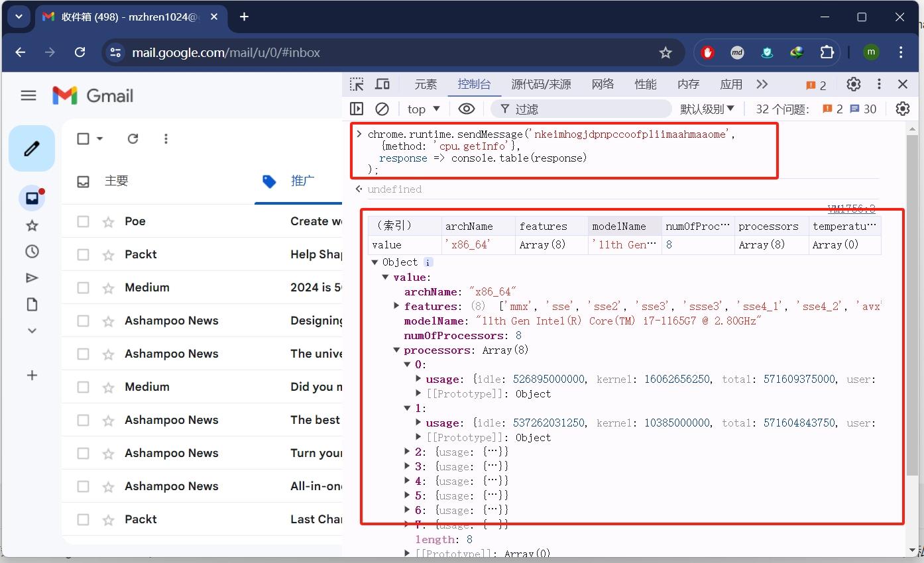Open the top context dropdown in console
Viewport: 924px width, 563px height.
coord(424,109)
